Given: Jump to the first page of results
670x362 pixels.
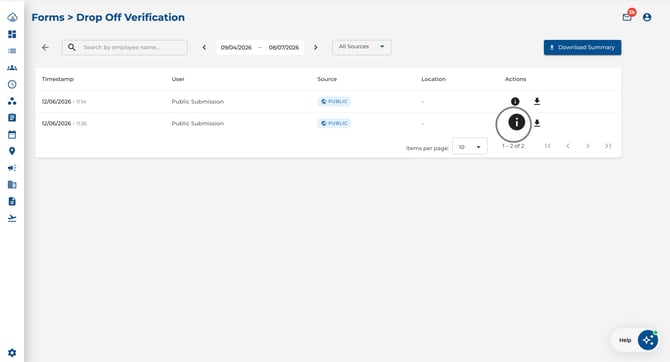Looking at the screenshot, I should (x=548, y=146).
